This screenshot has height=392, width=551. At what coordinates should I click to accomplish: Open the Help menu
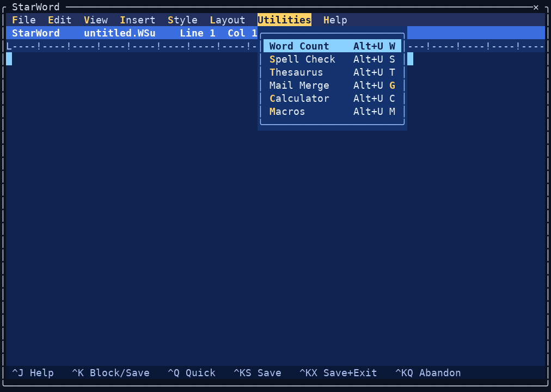(335, 20)
